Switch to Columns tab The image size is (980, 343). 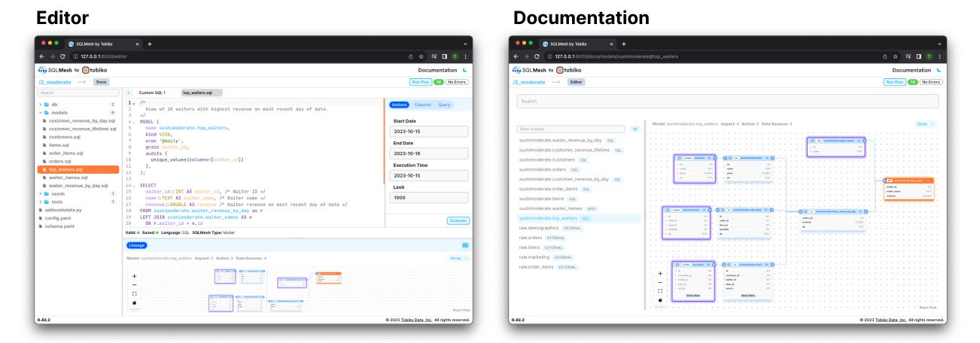(x=422, y=105)
